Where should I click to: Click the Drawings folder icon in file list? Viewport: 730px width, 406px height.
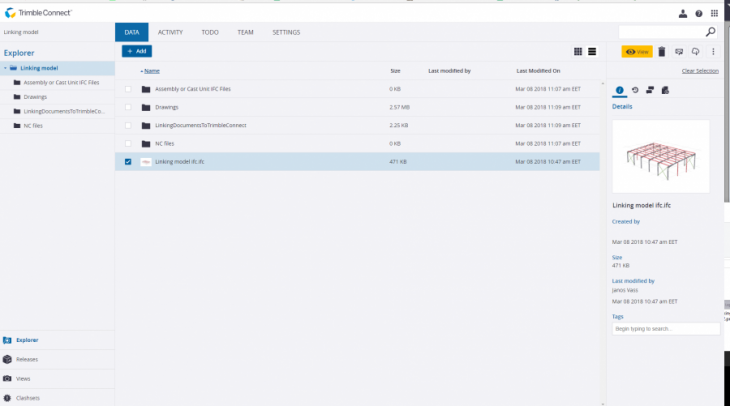pyautogui.click(x=146, y=107)
